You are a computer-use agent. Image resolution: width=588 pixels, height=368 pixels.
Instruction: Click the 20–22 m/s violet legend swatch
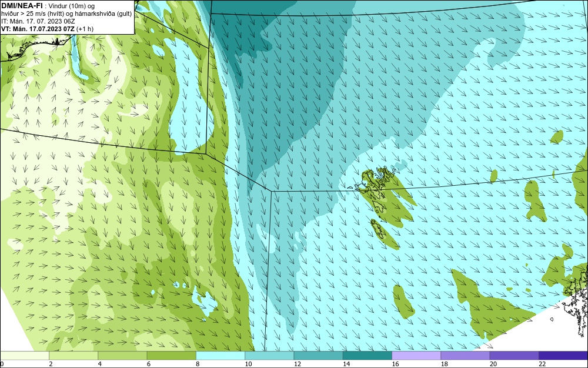[514, 355]
